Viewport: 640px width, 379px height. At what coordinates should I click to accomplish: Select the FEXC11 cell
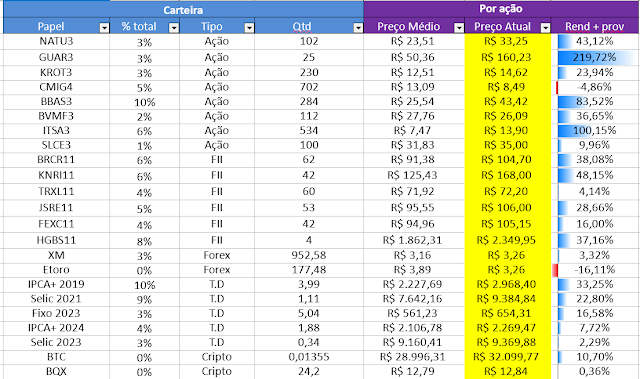(56, 224)
